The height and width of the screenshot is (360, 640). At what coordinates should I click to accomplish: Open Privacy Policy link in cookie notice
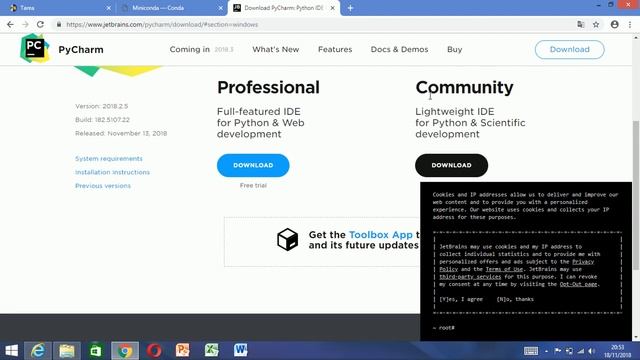point(583,262)
